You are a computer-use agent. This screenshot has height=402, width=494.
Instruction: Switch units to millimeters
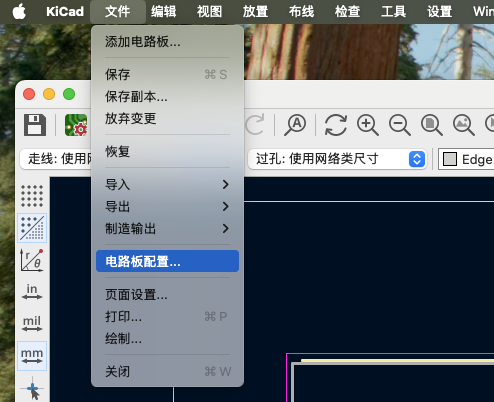click(x=32, y=356)
